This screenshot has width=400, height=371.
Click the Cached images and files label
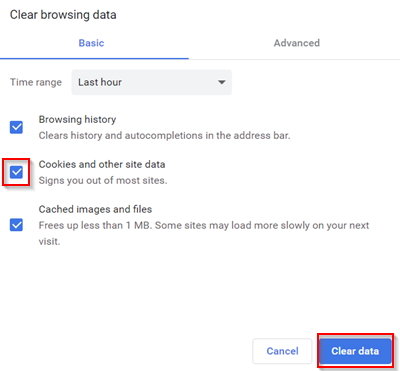click(x=95, y=209)
